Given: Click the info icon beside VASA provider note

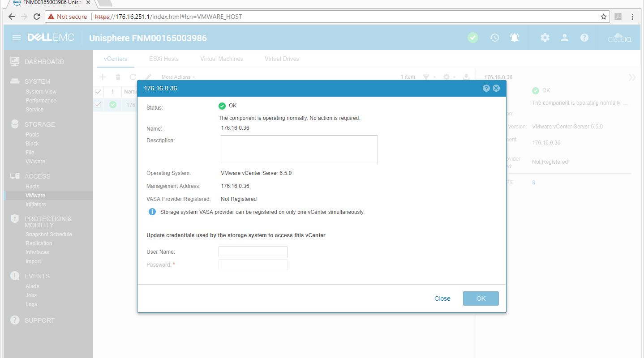Looking at the screenshot, I should (152, 212).
